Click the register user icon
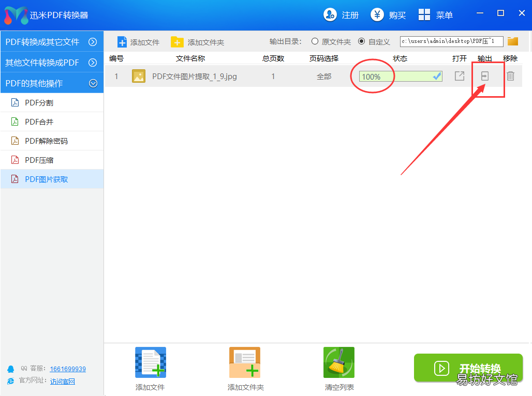The width and height of the screenshot is (532, 396). (x=330, y=14)
